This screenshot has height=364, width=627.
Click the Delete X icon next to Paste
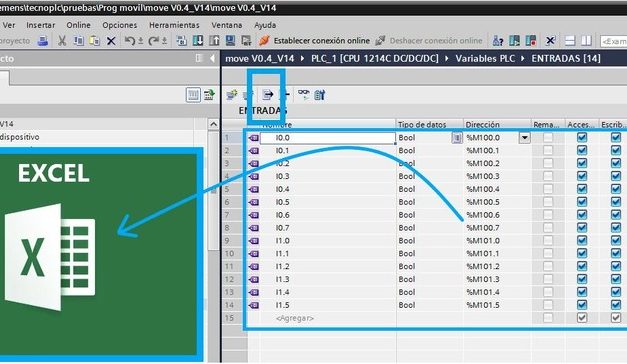(x=111, y=41)
